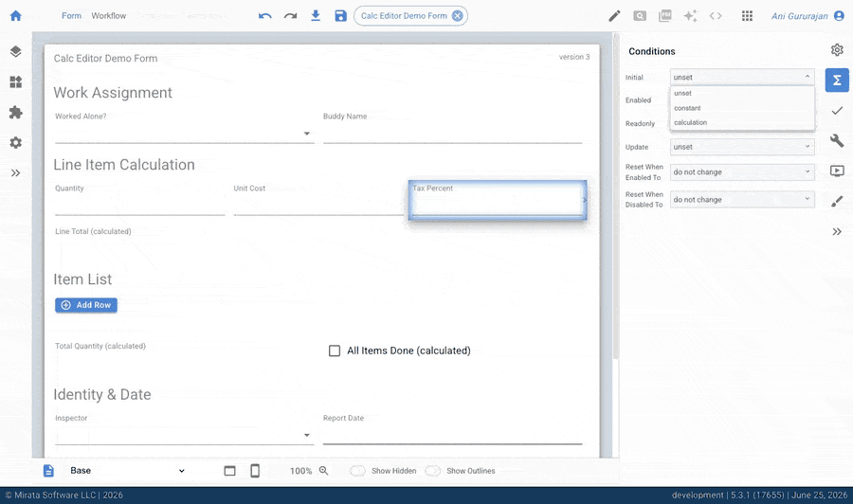
Task: Open the right panel settings gear
Action: [837, 50]
